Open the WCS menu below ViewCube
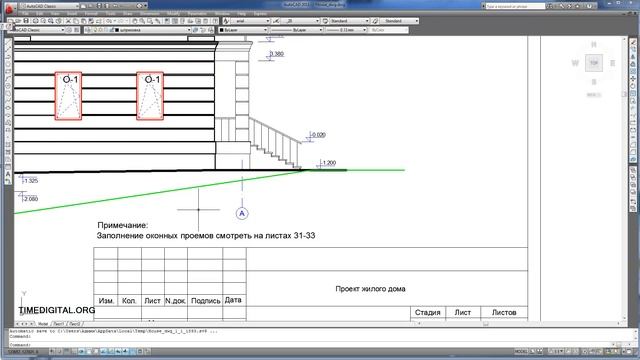The width and height of the screenshot is (640, 360). pos(594,95)
